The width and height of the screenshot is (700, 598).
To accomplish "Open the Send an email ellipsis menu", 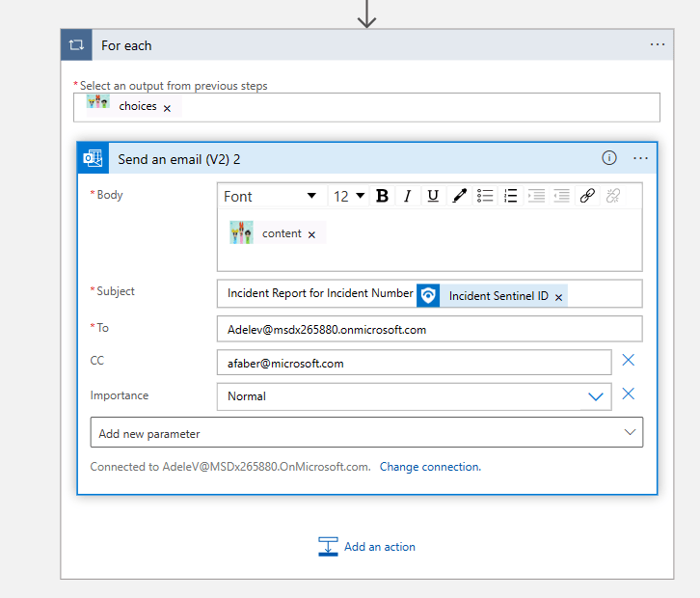I will click(640, 158).
